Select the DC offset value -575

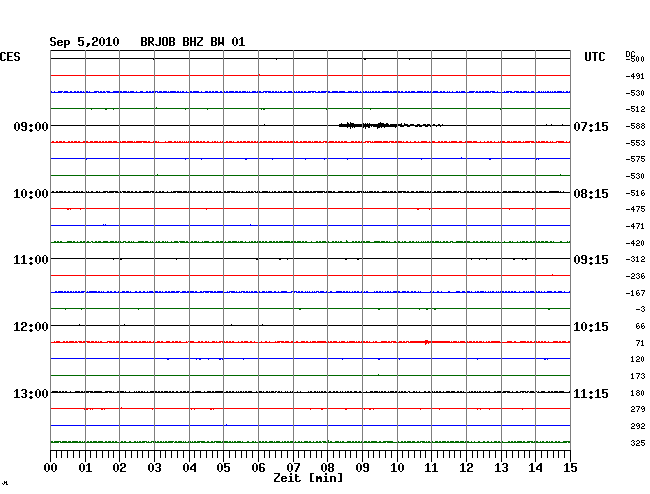(635, 159)
